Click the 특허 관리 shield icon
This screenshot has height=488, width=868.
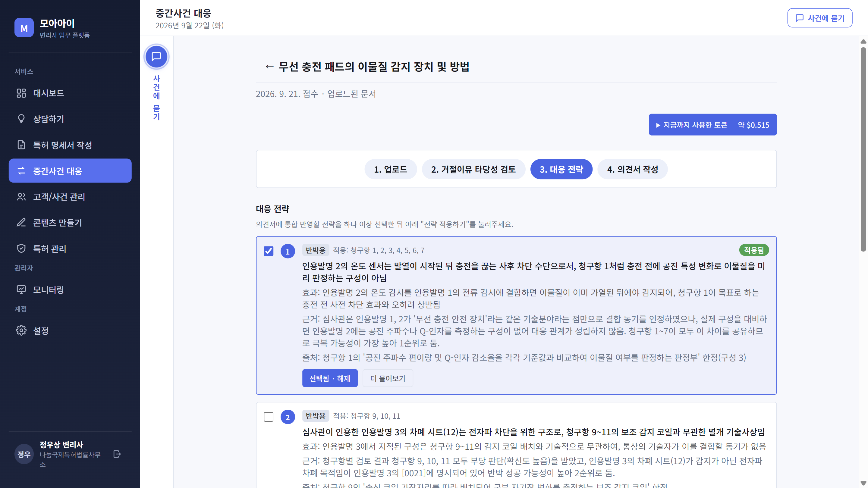pyautogui.click(x=21, y=249)
